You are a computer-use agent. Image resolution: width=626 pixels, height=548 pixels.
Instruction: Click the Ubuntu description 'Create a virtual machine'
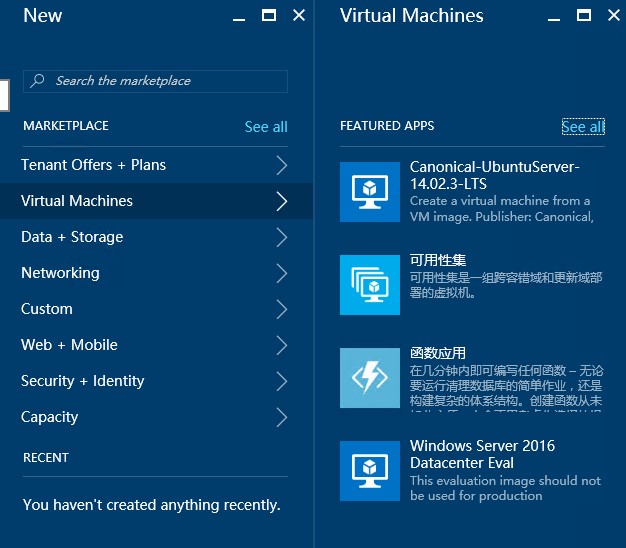501,209
